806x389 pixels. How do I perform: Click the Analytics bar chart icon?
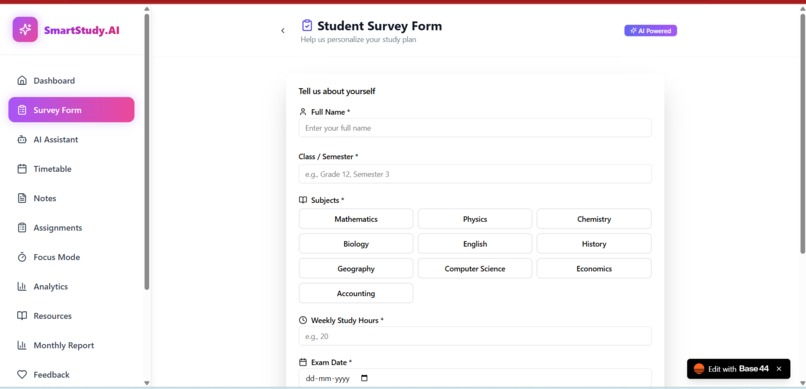pos(22,286)
